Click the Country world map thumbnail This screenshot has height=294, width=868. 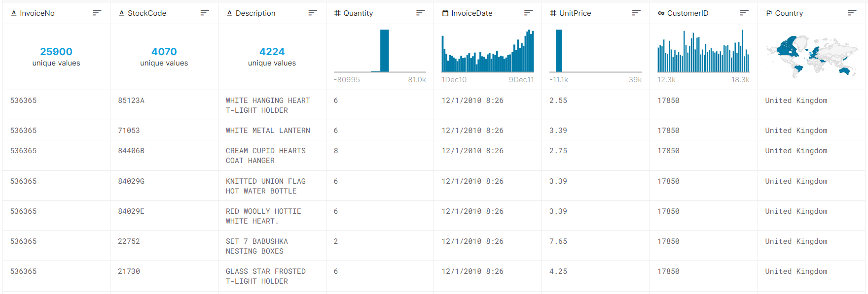coord(811,56)
